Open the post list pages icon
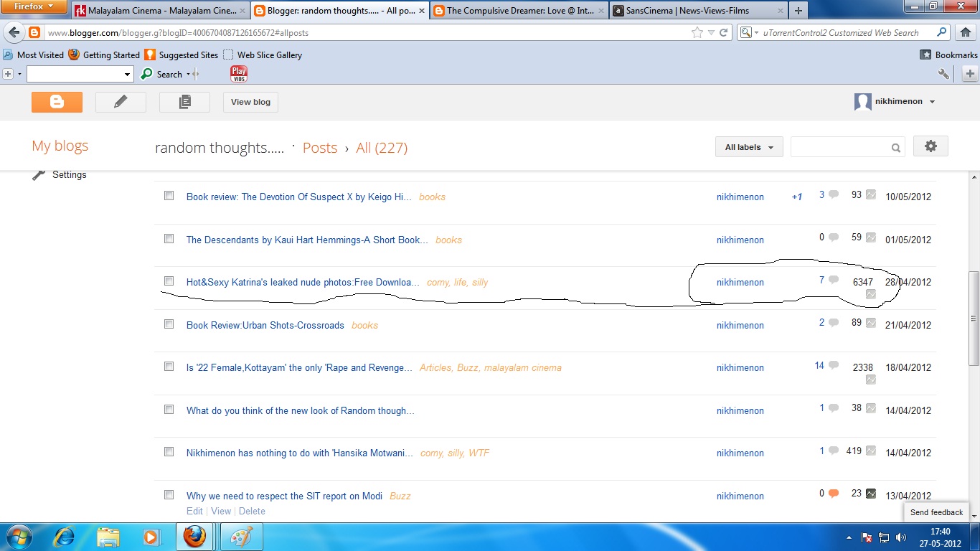This screenshot has height=551, width=980. pyautogui.click(x=184, y=102)
